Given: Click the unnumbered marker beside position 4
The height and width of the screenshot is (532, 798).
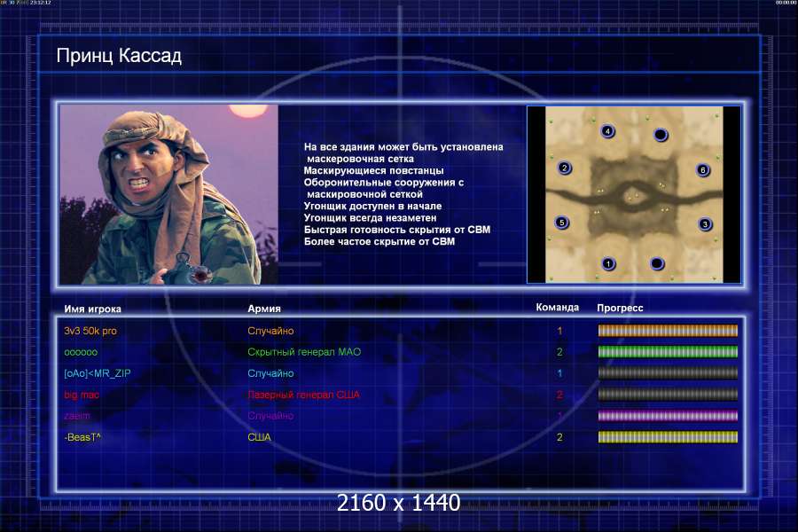Looking at the screenshot, I should (x=661, y=135).
